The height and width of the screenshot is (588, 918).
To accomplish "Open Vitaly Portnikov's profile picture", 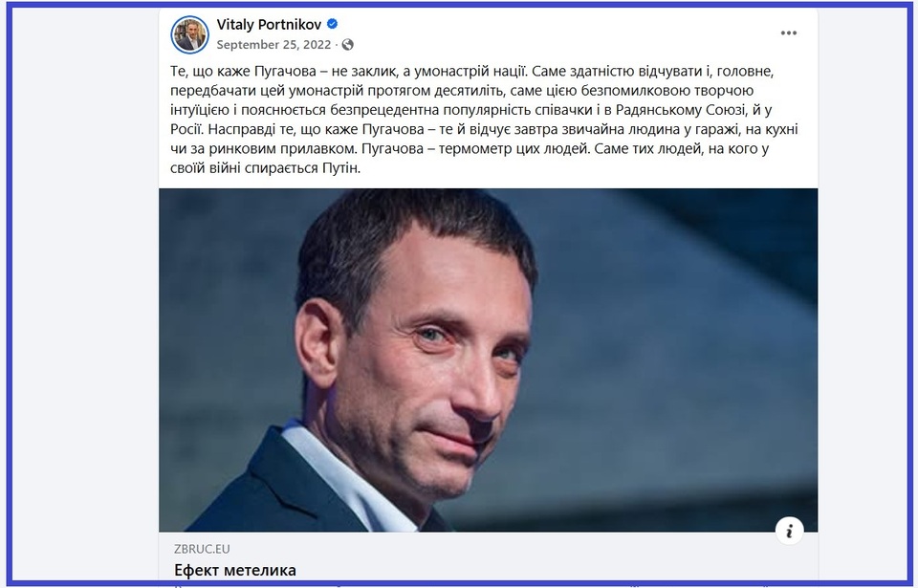I will tap(189, 34).
